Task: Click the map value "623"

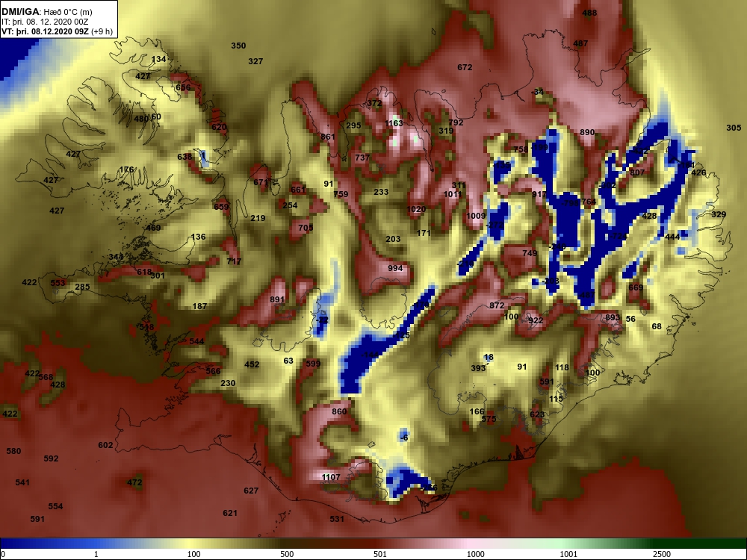Action: pyautogui.click(x=537, y=414)
